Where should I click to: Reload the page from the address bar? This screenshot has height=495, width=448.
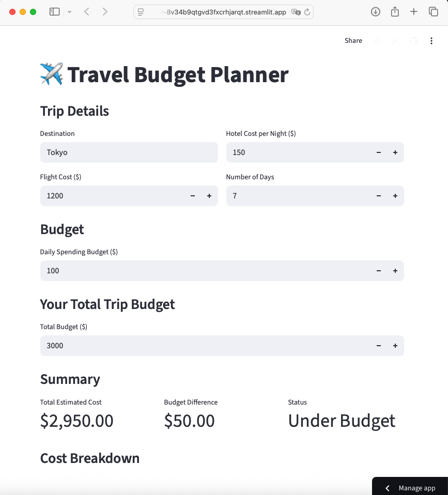point(308,11)
